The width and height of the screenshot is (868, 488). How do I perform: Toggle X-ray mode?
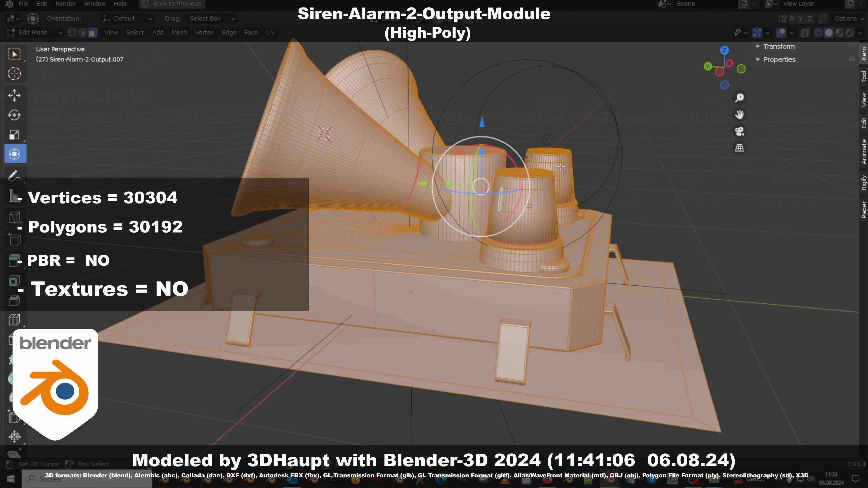point(805,33)
